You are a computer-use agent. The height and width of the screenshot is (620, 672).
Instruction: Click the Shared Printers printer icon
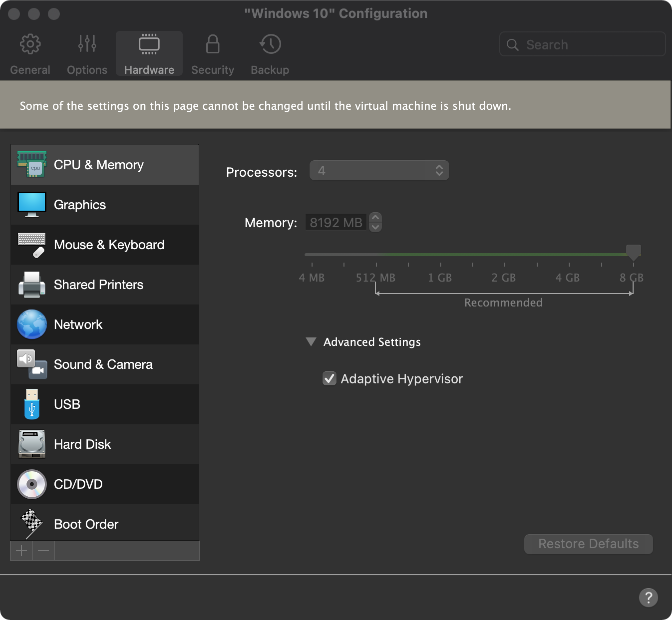click(32, 285)
